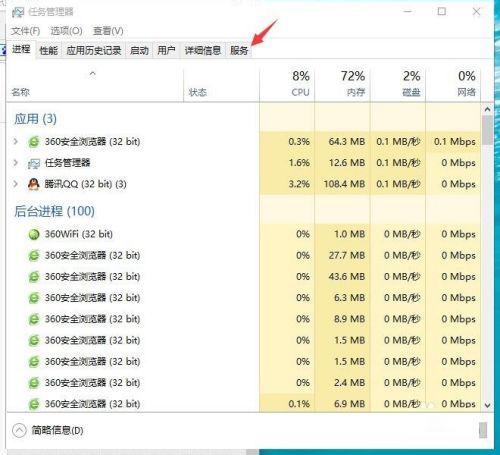Click the Task Manager title bar icon
The width and height of the screenshot is (500, 455).
tap(18, 12)
